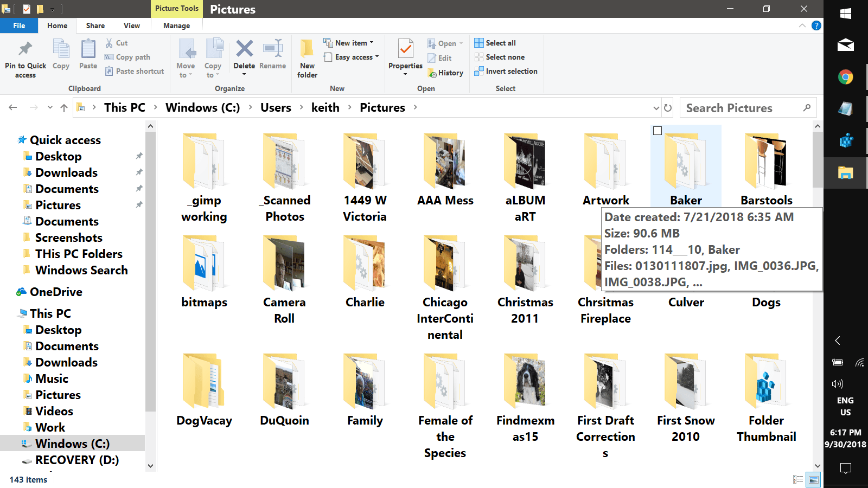Switch to Large icons view in status bar
The height and width of the screenshot is (488, 868).
coord(813,479)
